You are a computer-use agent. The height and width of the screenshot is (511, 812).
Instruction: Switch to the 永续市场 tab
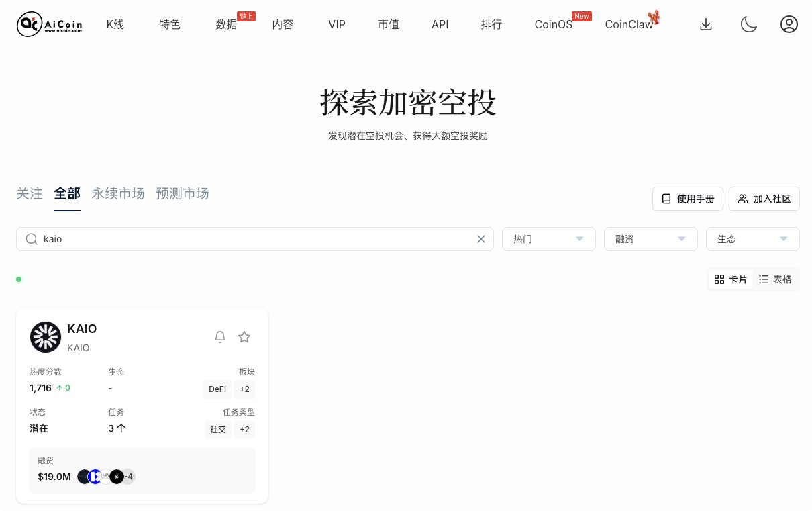tap(118, 193)
